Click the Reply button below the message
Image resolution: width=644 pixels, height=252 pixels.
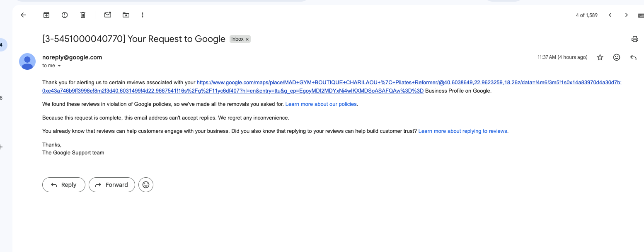[64, 185]
